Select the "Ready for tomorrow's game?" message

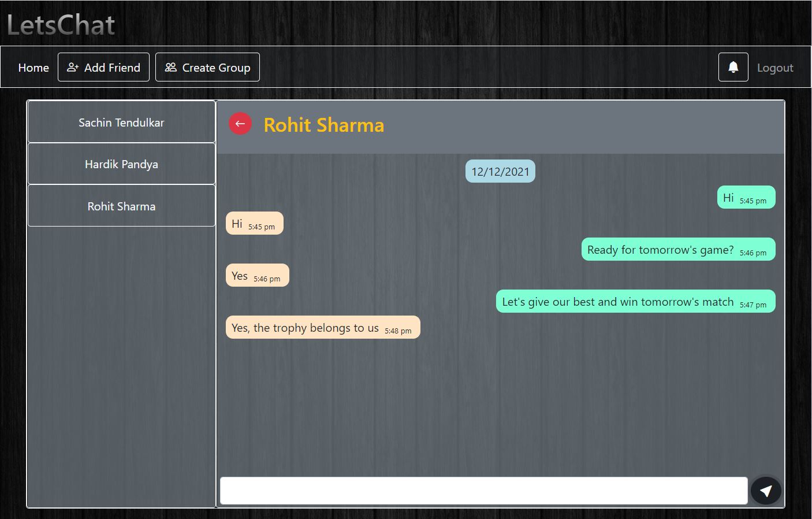tap(677, 250)
